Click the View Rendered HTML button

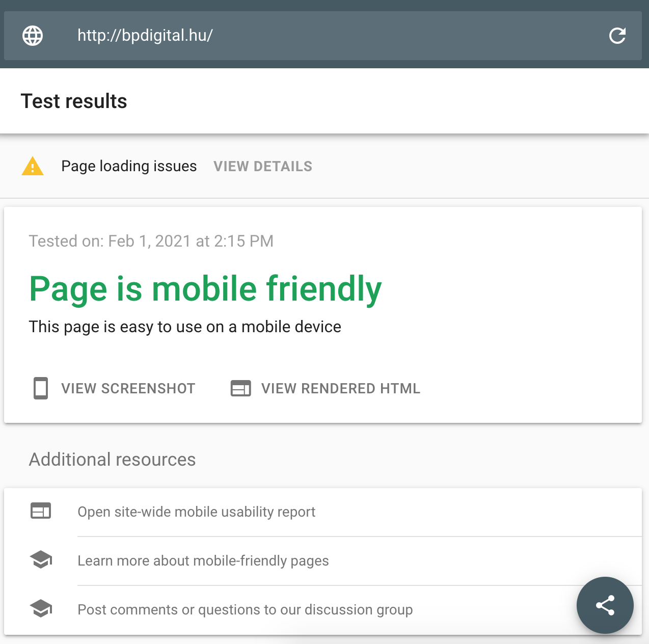click(326, 388)
